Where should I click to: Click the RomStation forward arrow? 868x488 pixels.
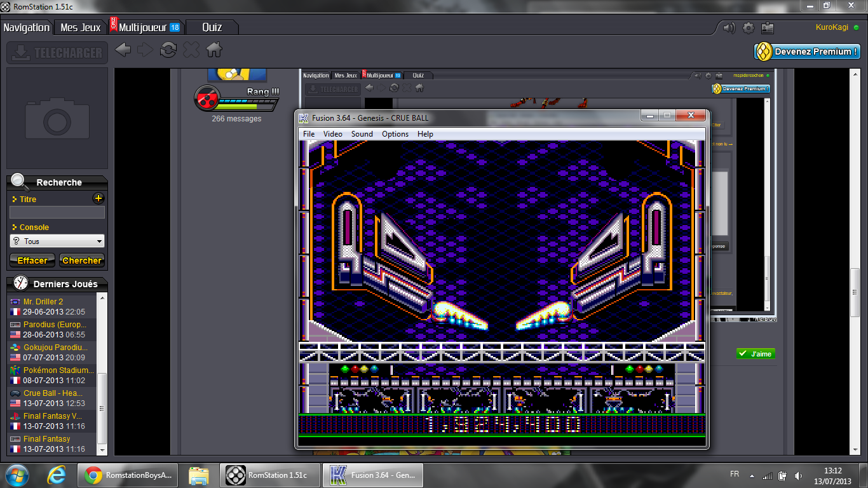[x=146, y=49]
